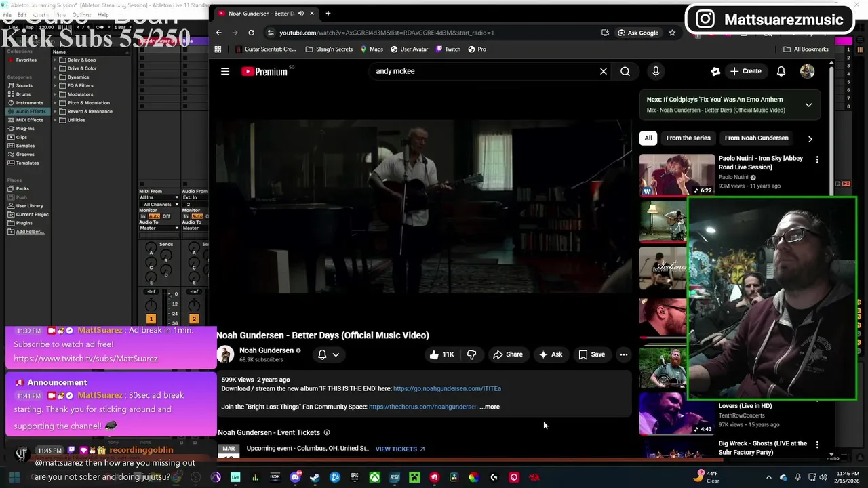The width and height of the screenshot is (868, 488).
Task: Set track 1 monitor to Off
Action: click(166, 216)
